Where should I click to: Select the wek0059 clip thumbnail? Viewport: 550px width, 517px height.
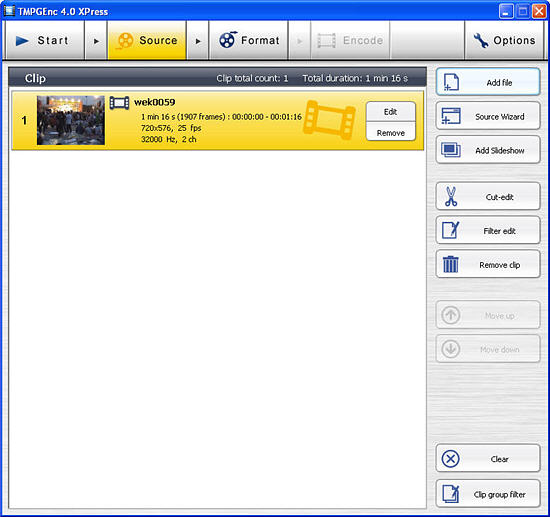coord(71,120)
